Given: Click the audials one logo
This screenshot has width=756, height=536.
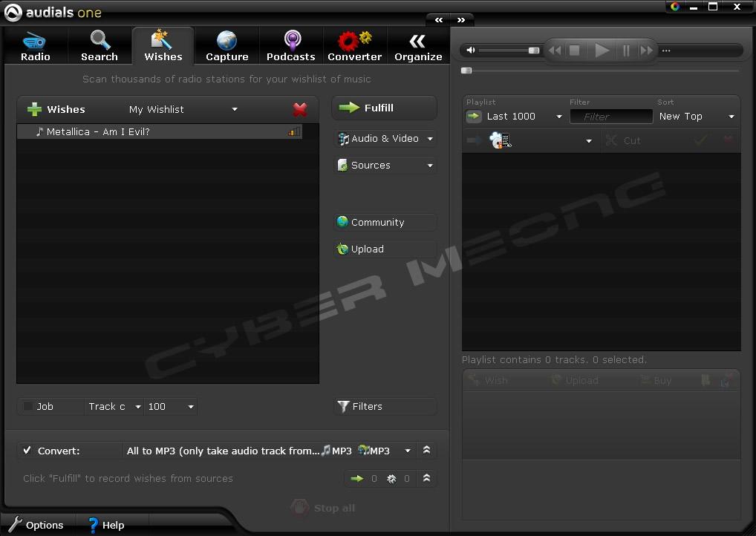Looking at the screenshot, I should pos(53,13).
